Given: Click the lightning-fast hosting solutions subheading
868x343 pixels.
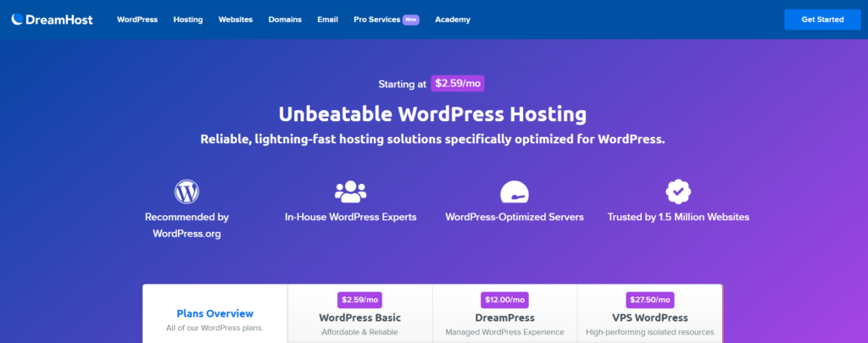Looking at the screenshot, I should coord(432,140).
